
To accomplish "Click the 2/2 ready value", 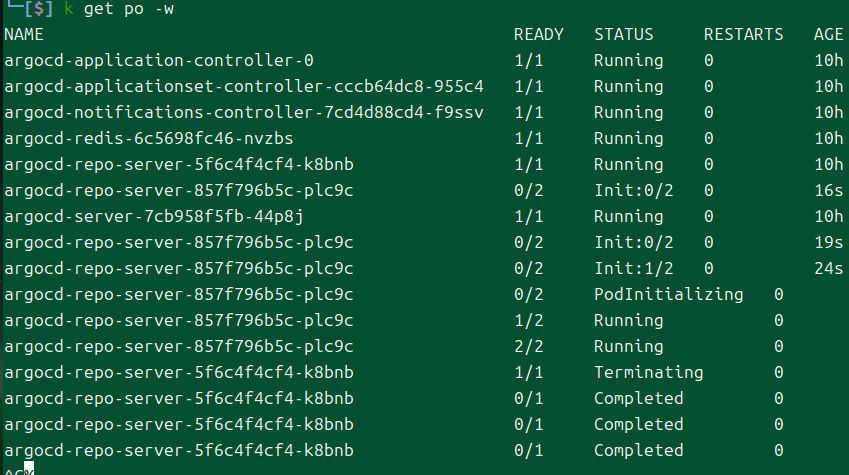I will click(528, 347).
